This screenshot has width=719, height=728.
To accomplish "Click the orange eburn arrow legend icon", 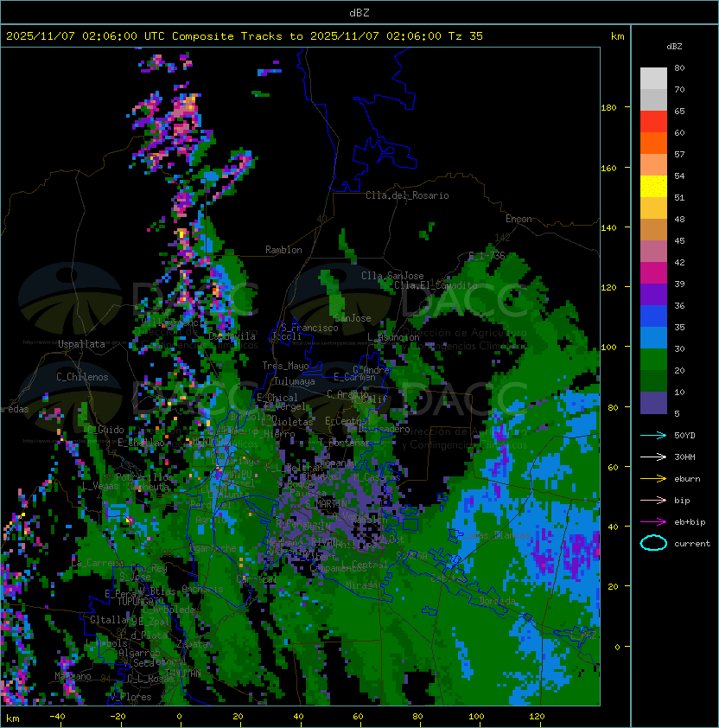I will click(x=653, y=479).
